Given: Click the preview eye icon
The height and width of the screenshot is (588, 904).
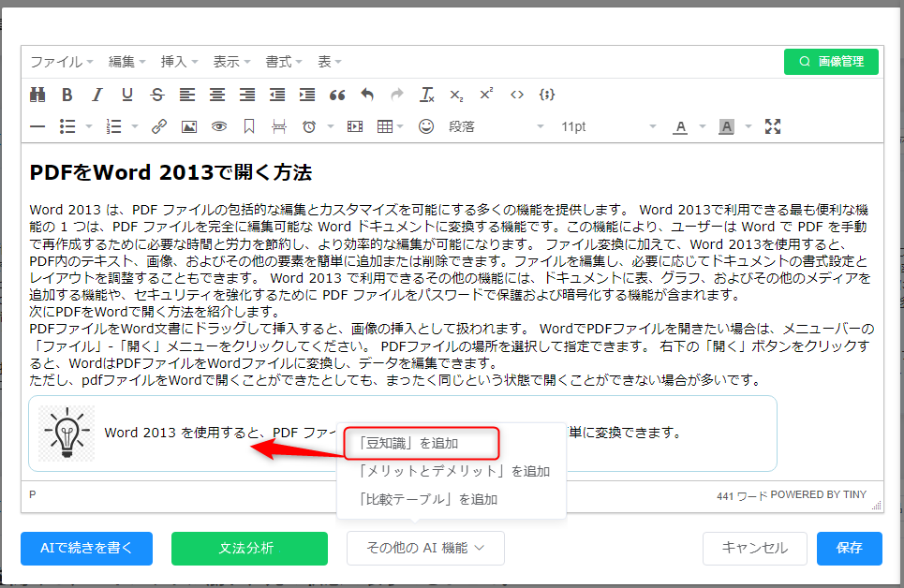Looking at the screenshot, I should click(x=219, y=126).
